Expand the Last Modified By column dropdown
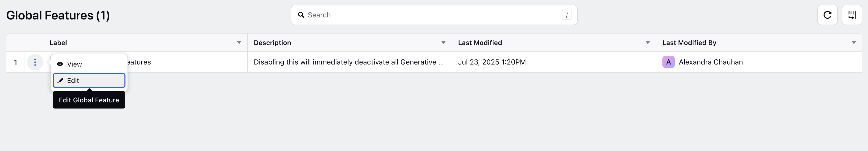 [x=854, y=42]
